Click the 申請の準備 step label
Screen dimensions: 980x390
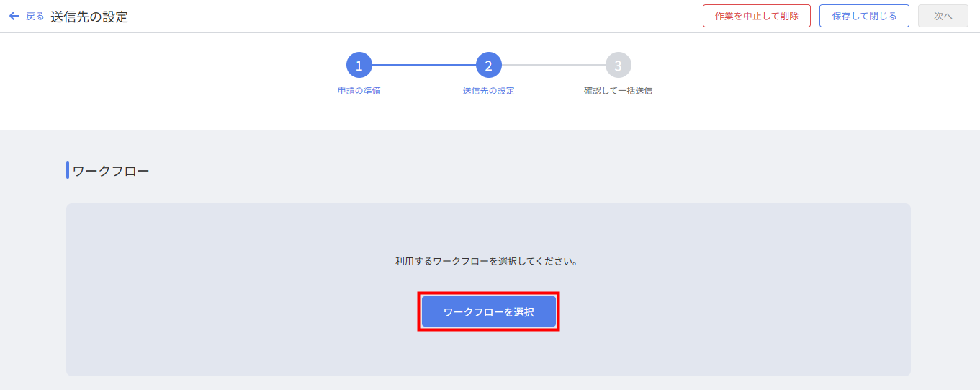pos(359,91)
